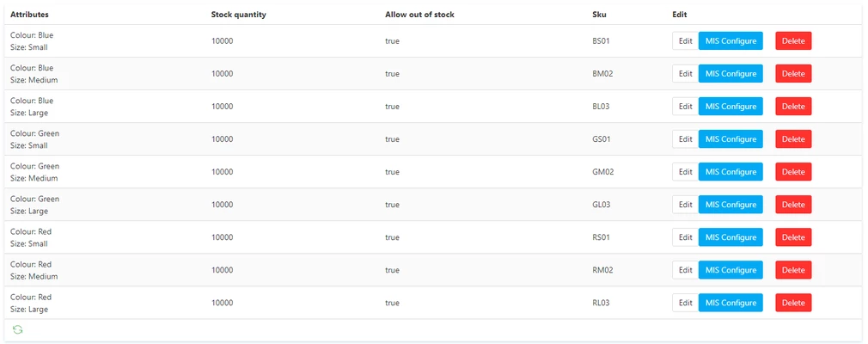Open MIS Configure for SKU GM02
This screenshot has height=344, width=868.
(730, 172)
